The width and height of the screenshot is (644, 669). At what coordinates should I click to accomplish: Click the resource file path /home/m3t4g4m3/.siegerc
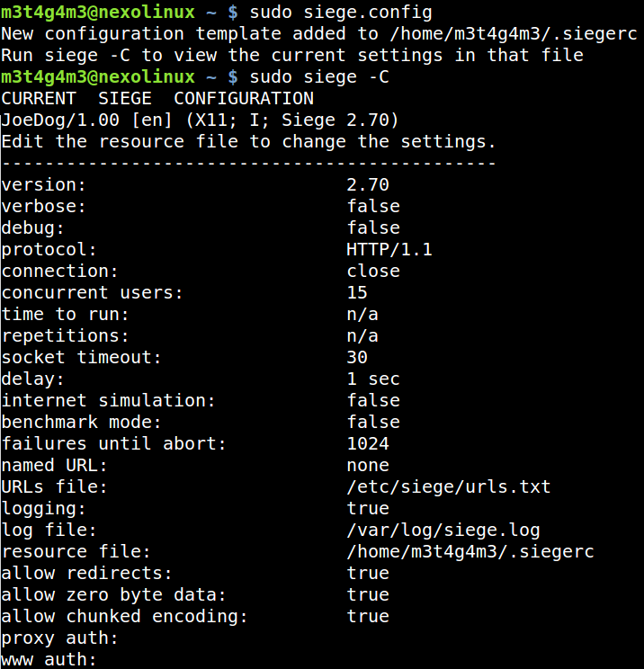coord(470,551)
